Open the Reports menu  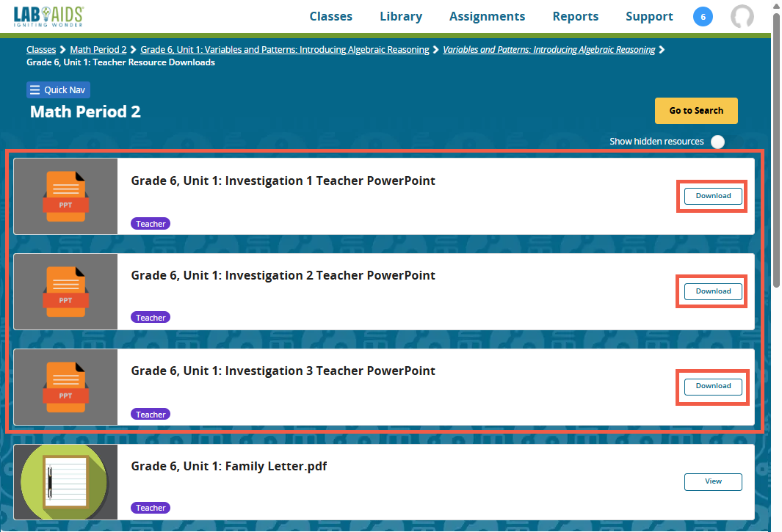(575, 16)
